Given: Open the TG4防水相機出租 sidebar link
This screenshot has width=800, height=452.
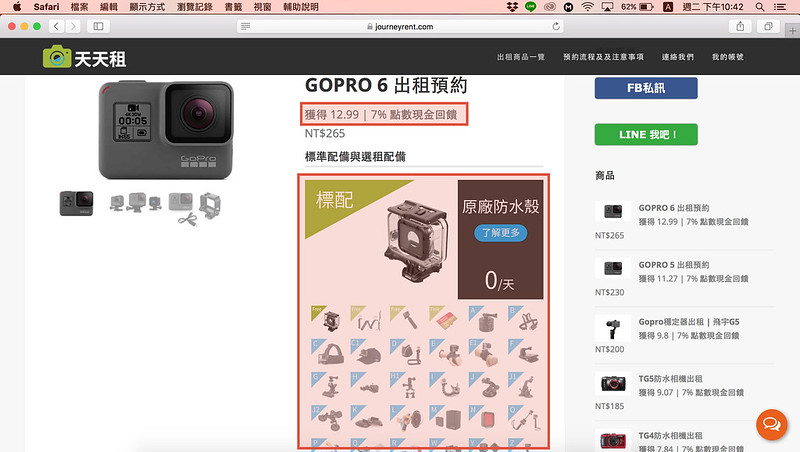Looking at the screenshot, I should [x=670, y=436].
